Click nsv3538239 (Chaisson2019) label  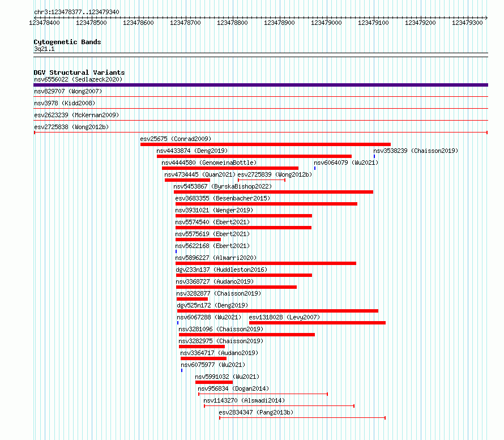416,151
